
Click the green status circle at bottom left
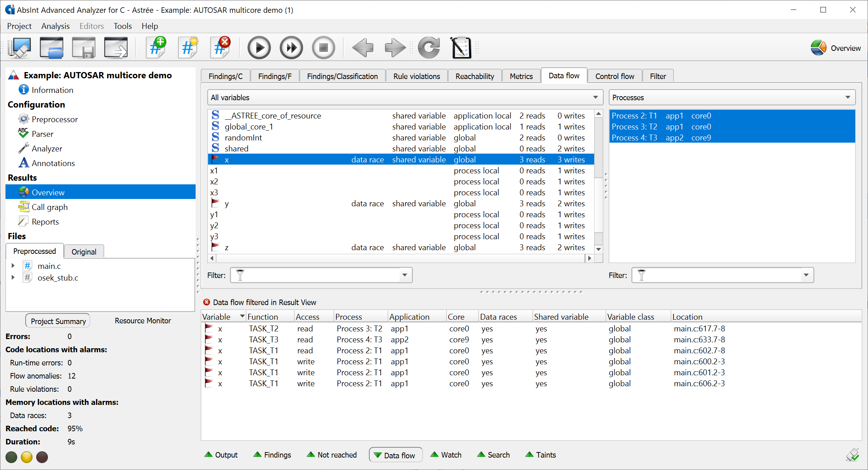coord(11,457)
